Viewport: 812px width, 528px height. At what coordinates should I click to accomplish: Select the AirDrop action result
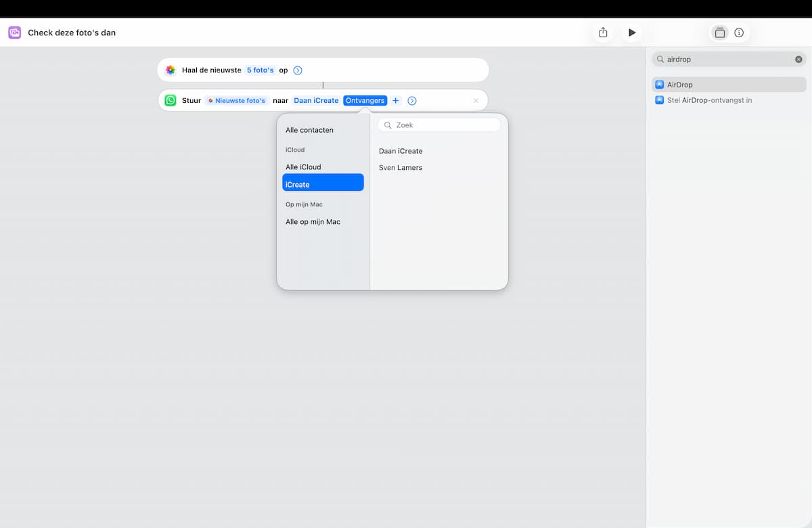[x=729, y=85]
